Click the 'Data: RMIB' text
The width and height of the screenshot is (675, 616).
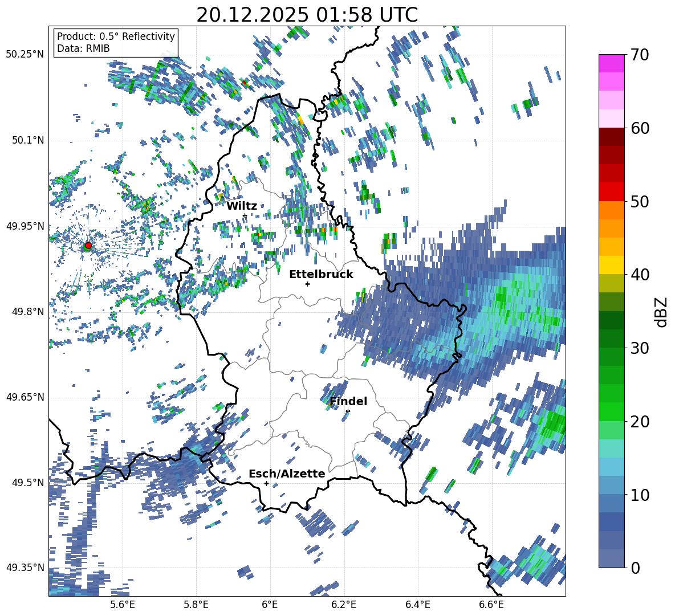point(83,48)
